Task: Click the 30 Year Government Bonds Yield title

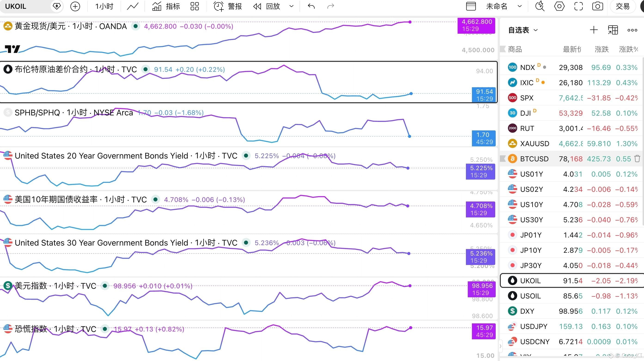Action: coord(126,243)
